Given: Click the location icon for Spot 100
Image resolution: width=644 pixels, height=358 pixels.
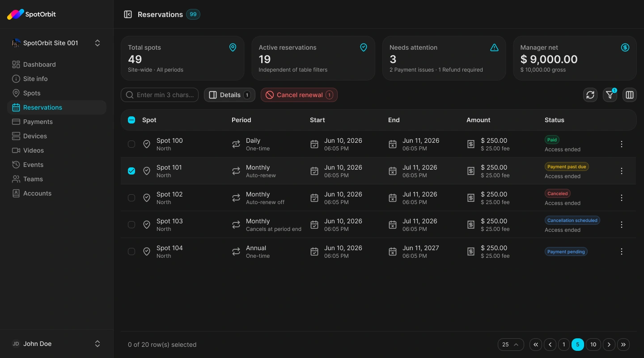Looking at the screenshot, I should (147, 144).
